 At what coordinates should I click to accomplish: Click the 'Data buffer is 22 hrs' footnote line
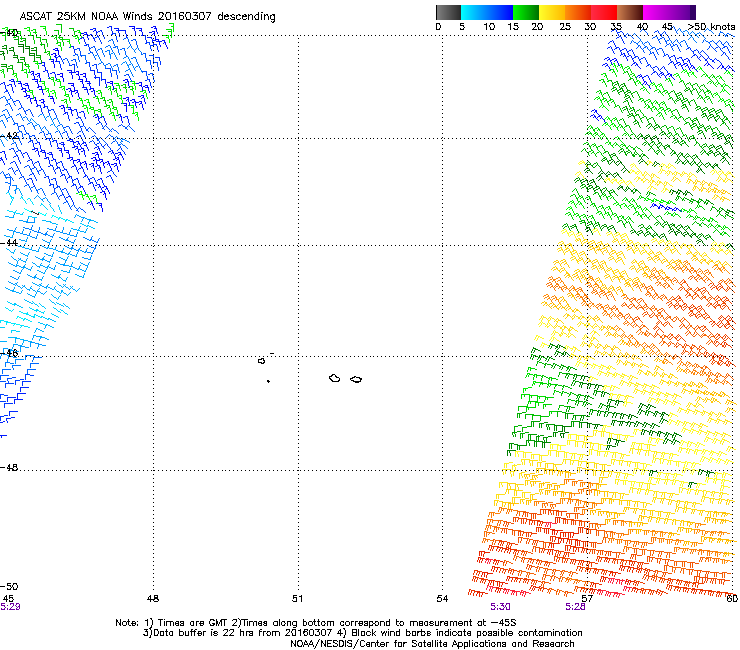pos(362,633)
